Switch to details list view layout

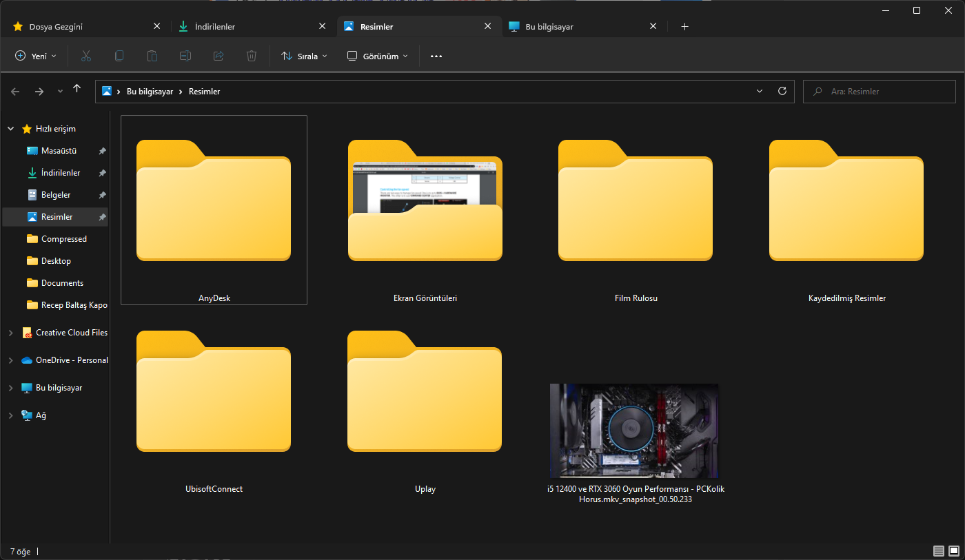(x=938, y=551)
